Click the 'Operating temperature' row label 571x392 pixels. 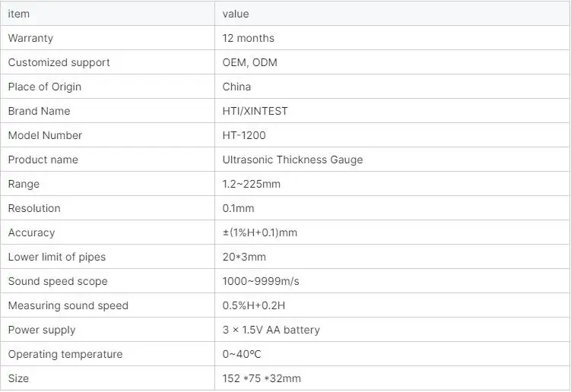[x=65, y=354]
